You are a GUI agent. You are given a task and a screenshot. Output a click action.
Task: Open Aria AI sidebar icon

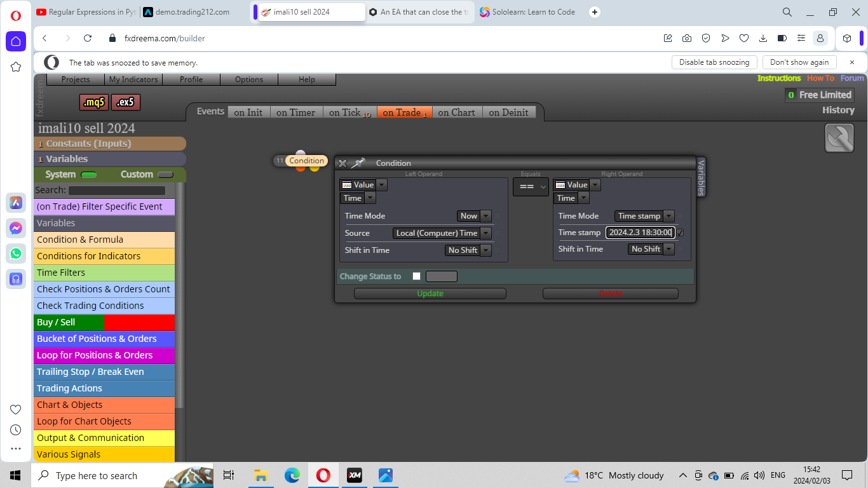point(16,203)
